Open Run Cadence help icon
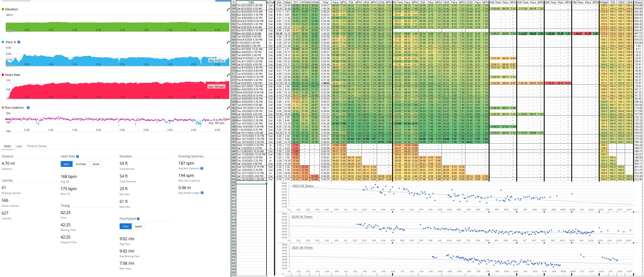644x277 pixels. tap(28, 108)
